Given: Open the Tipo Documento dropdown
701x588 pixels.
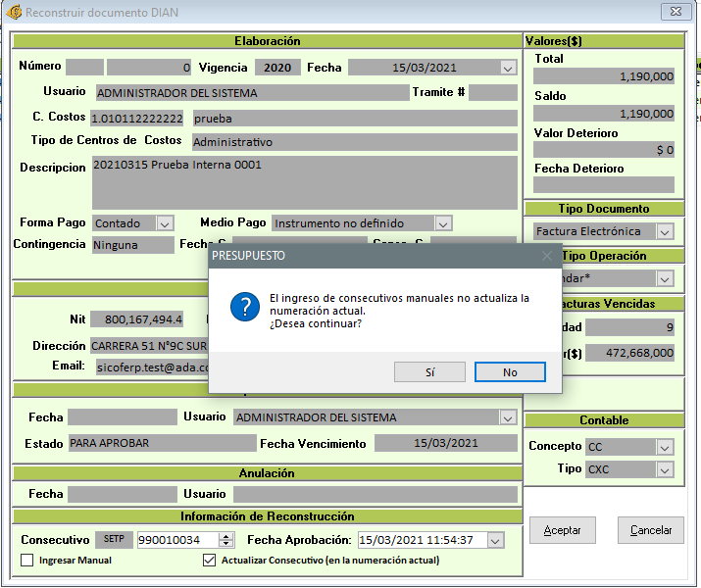Looking at the screenshot, I should coord(665,232).
